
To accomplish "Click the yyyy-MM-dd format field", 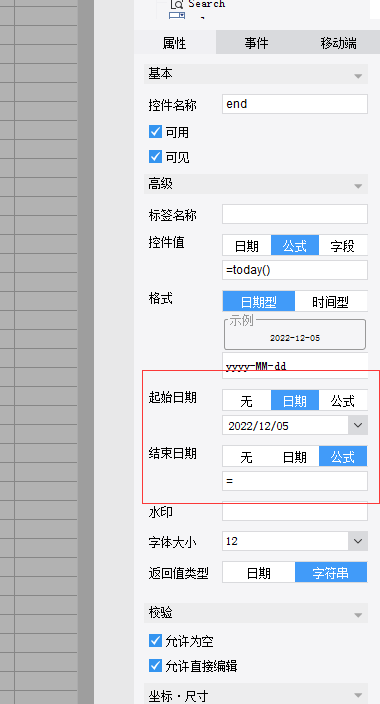I will tap(295, 365).
